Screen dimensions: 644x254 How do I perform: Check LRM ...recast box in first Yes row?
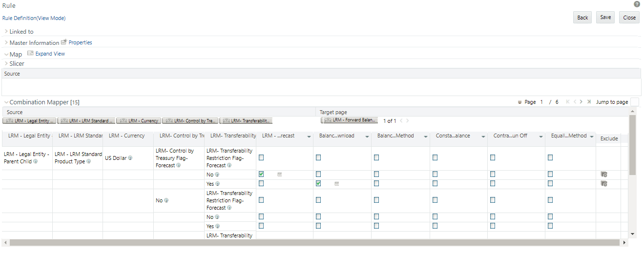[x=261, y=184]
